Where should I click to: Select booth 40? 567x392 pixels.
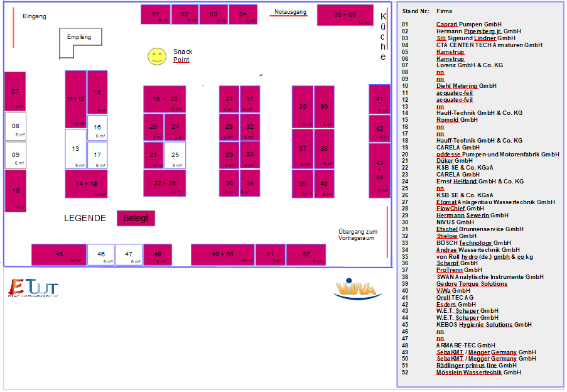click(x=324, y=184)
